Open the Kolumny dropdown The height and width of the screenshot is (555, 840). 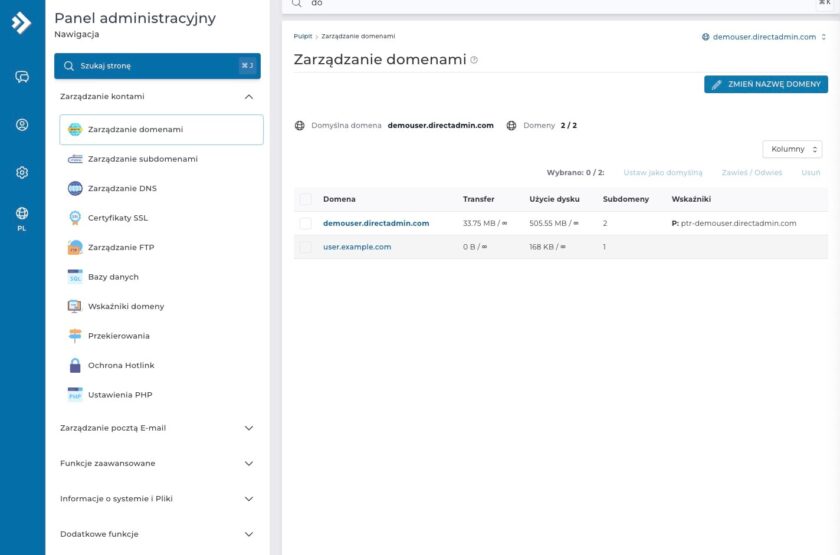tap(792, 149)
